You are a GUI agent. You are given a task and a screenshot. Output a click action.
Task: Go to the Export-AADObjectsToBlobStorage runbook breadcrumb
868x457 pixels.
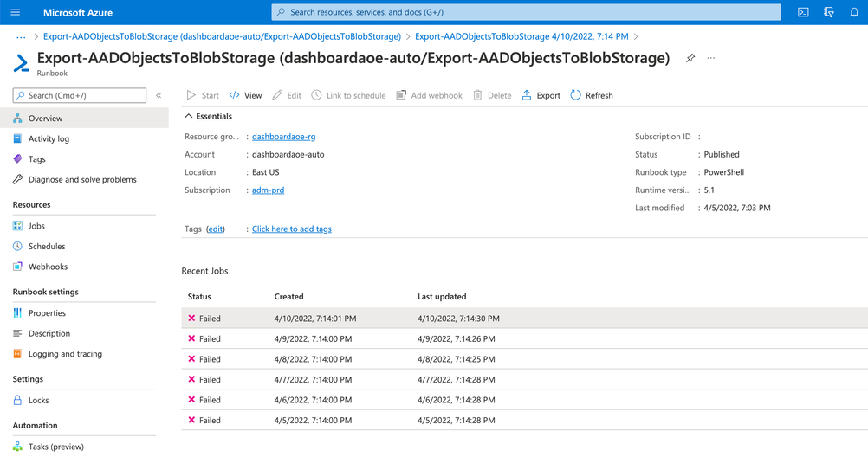click(222, 36)
